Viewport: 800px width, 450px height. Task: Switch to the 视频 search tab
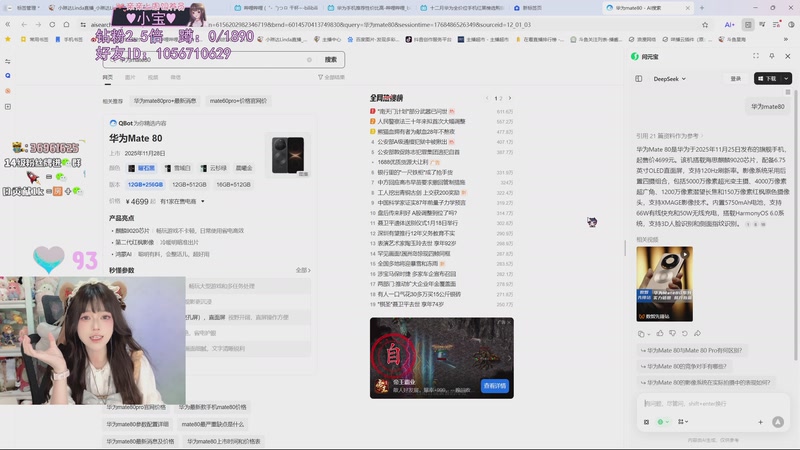153,78
